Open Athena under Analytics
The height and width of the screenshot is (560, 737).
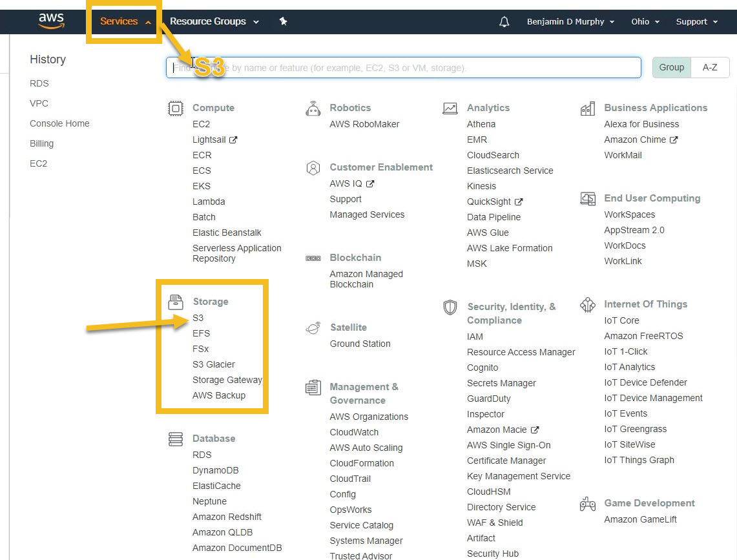pyautogui.click(x=481, y=124)
